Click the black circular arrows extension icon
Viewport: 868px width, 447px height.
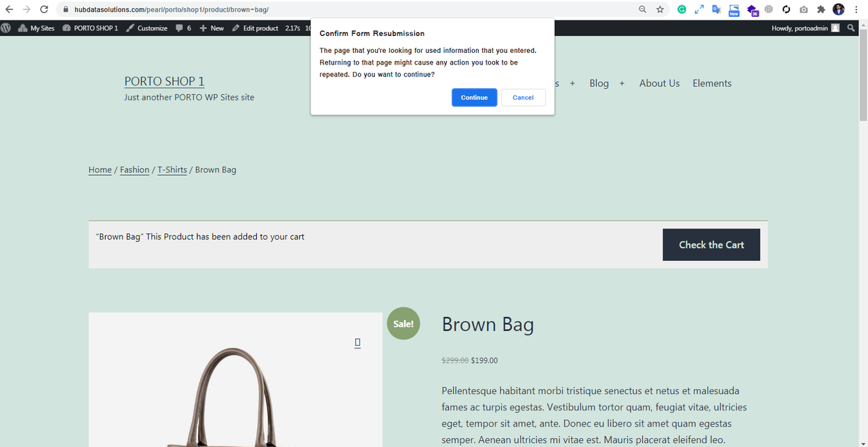coord(787,9)
